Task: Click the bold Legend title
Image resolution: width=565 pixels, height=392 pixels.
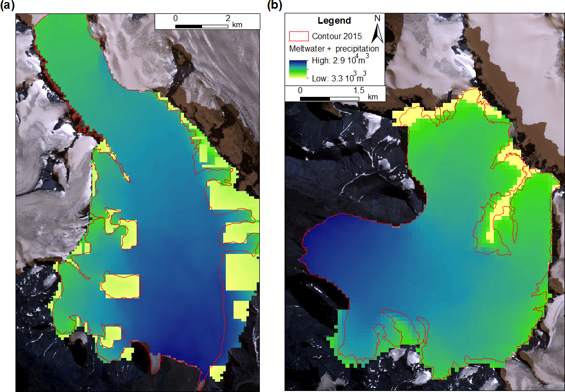Action: pos(334,21)
